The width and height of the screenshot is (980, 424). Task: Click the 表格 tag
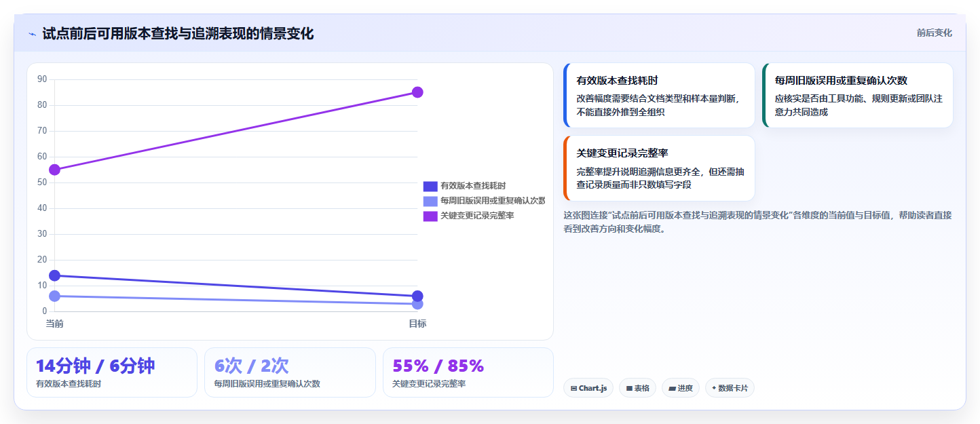pos(637,388)
